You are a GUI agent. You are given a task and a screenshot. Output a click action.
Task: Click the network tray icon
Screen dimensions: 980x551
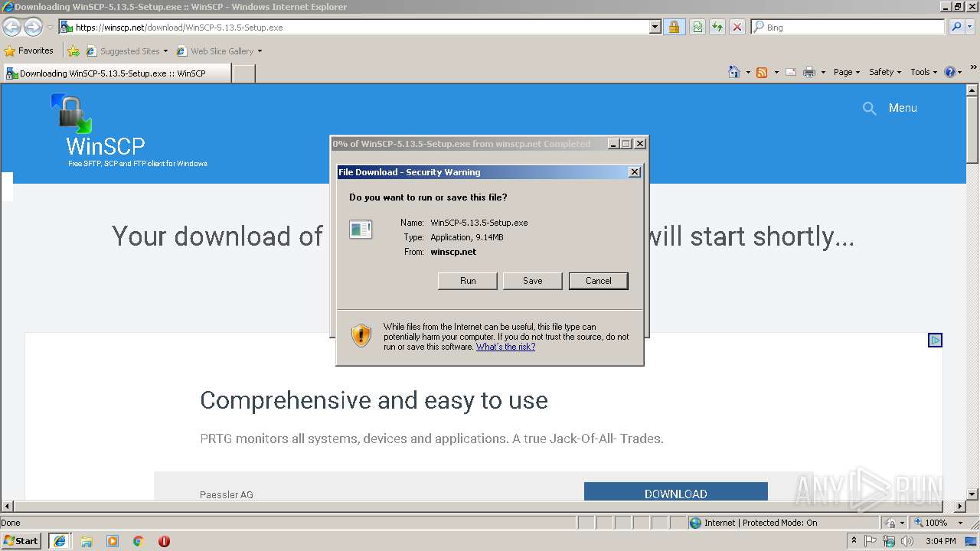pos(889,541)
